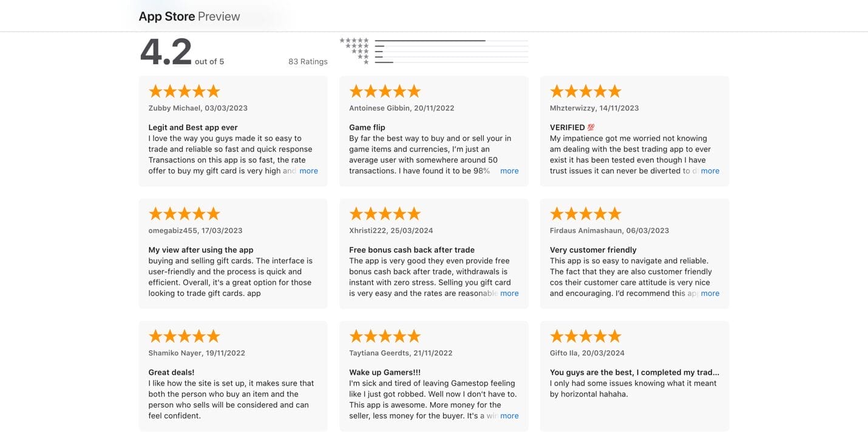Click stars on Gifto Ila's review
The width and height of the screenshot is (868, 439).
click(585, 337)
